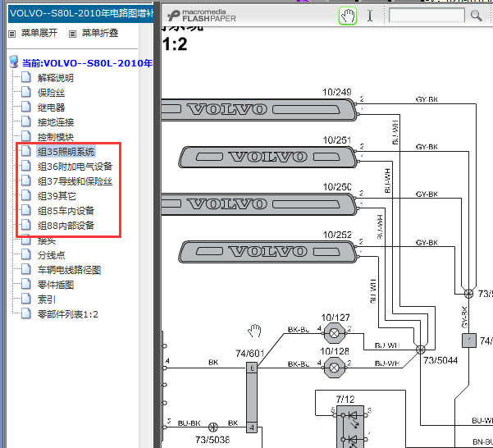Open the 组88内部设备 page

[66, 226]
